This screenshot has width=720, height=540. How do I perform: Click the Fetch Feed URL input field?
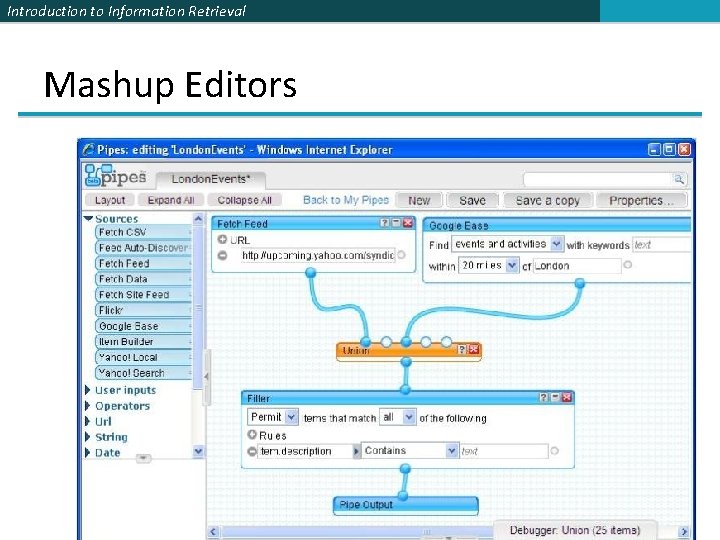pos(317,255)
